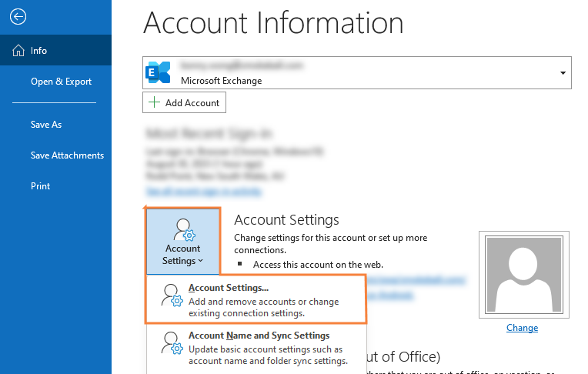588x374 pixels.
Task: Click the back arrow icon
Action: click(18, 16)
